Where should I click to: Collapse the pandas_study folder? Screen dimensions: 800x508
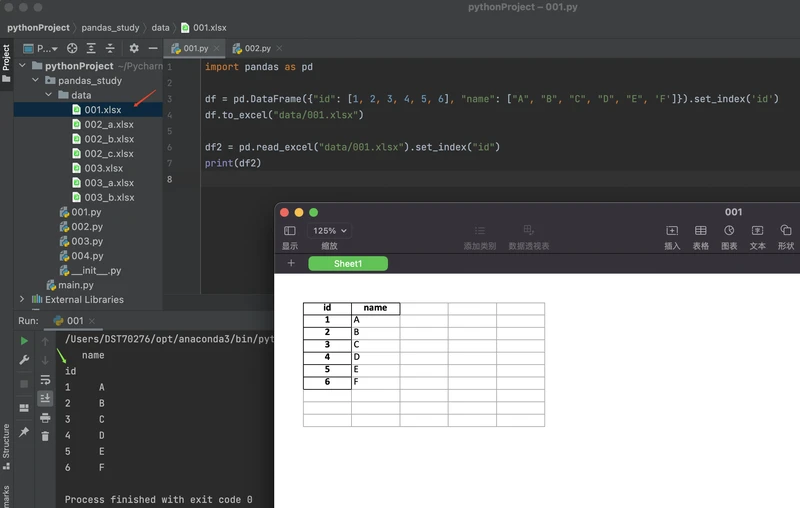pyautogui.click(x=35, y=80)
